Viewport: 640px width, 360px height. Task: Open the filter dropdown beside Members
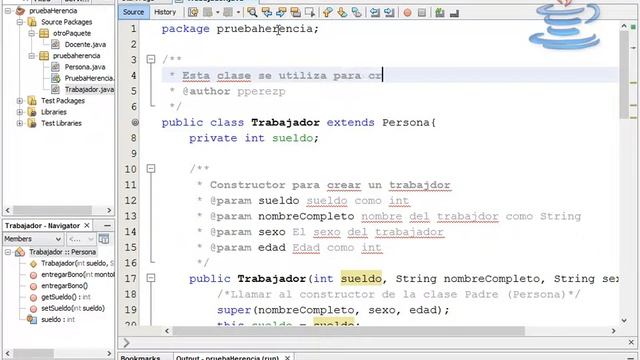point(81,239)
